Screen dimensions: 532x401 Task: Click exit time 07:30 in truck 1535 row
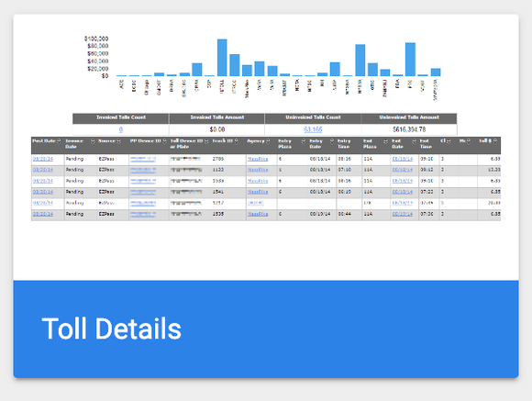(x=427, y=214)
